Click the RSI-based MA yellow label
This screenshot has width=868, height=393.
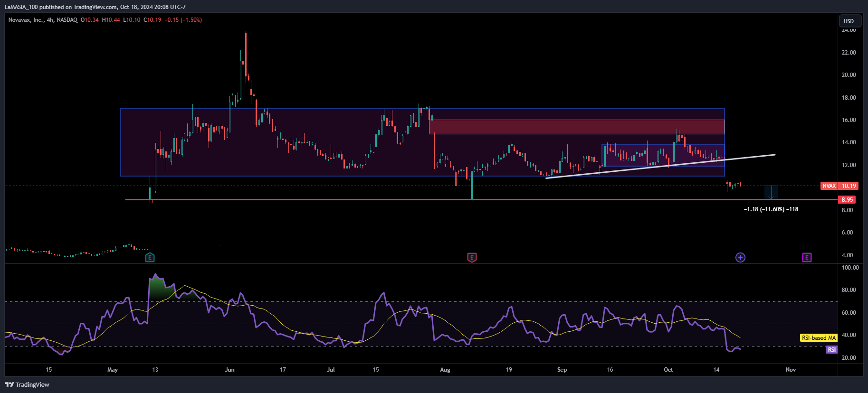pos(819,338)
